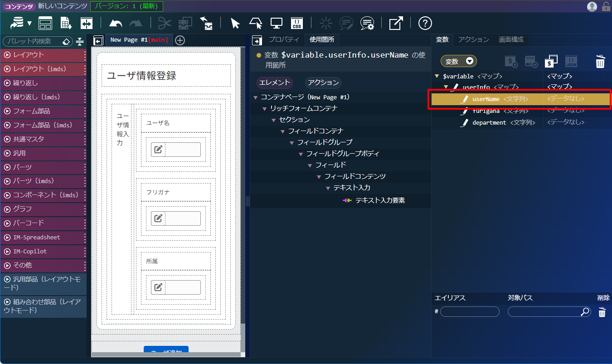Select the arrow pointer tool
The image size is (612, 364).
pos(235,23)
